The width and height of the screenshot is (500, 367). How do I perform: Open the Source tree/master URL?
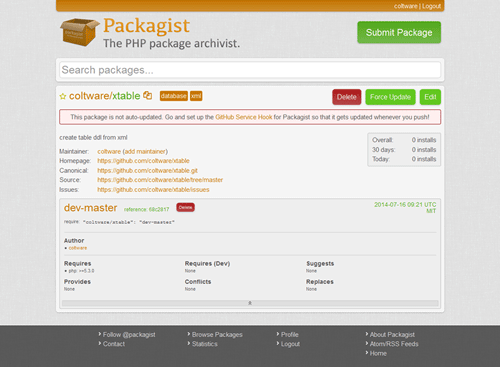tap(160, 180)
